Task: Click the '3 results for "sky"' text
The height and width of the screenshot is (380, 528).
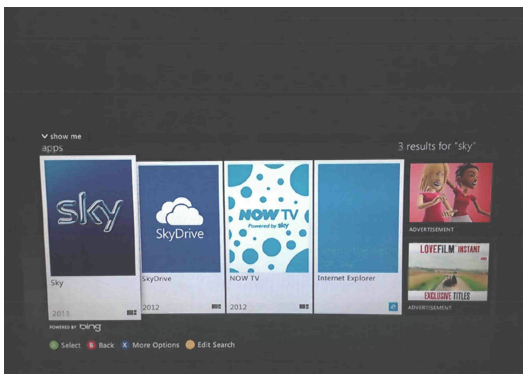Action: point(437,146)
